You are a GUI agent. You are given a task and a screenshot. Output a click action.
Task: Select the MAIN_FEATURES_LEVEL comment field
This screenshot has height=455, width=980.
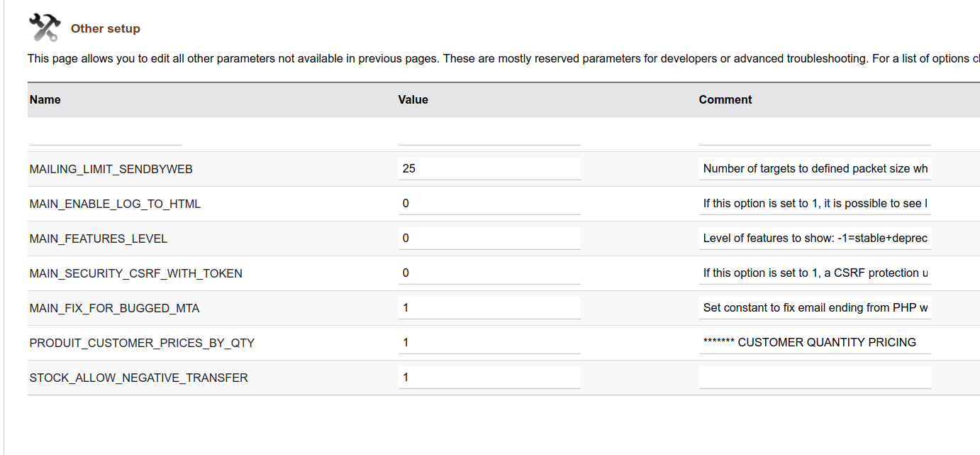(815, 239)
